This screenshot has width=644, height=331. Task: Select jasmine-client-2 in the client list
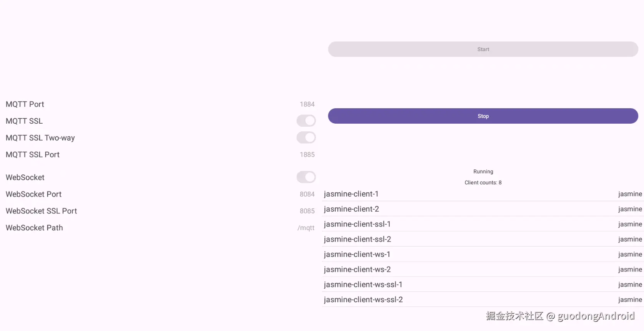[352, 209]
